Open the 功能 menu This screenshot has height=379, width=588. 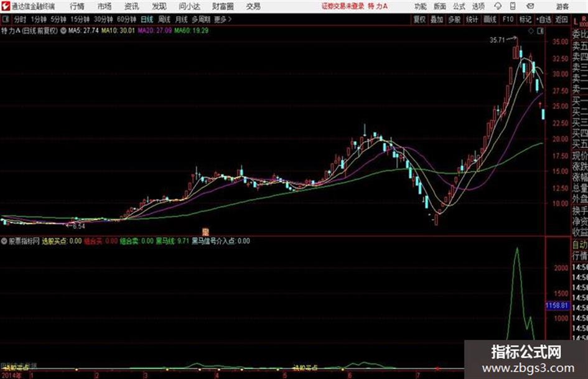pos(421,6)
